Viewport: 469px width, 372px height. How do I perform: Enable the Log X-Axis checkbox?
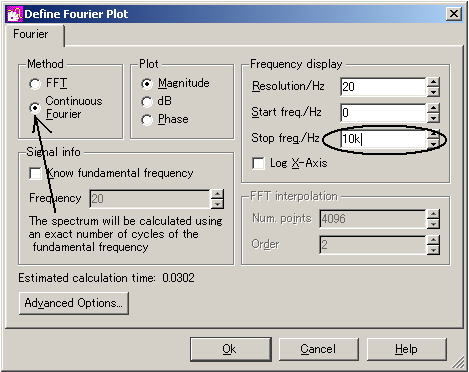pos(259,163)
